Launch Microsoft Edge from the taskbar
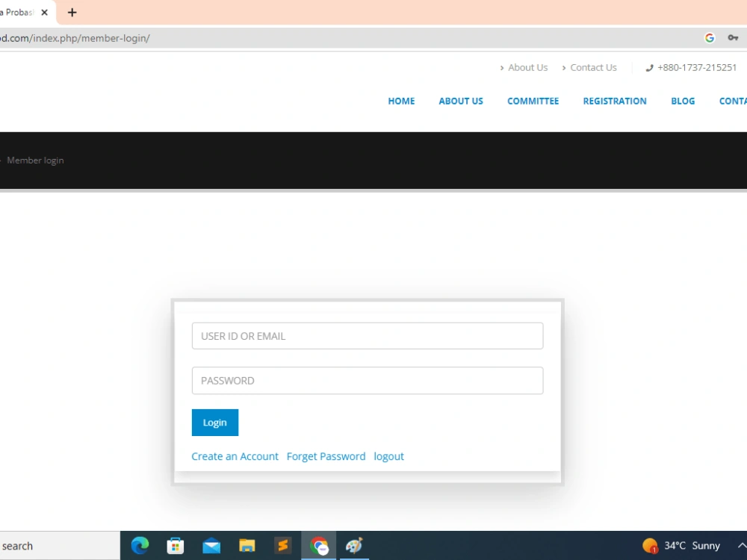Viewport: 747px width, 560px height. click(139, 545)
